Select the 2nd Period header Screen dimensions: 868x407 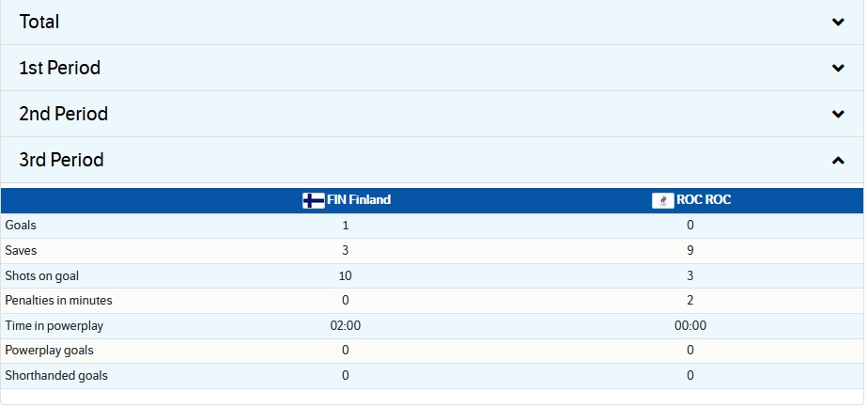point(432,114)
